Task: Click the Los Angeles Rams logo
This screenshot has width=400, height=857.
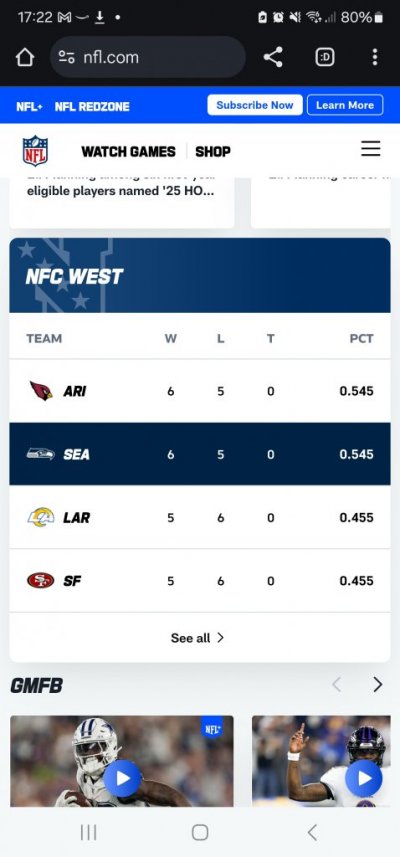Action: click(41, 517)
